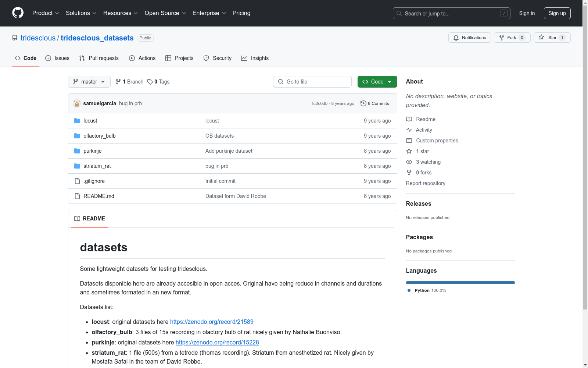Viewport: 588px width, 368px height.
Task: Click the Sign in link
Action: pyautogui.click(x=527, y=13)
